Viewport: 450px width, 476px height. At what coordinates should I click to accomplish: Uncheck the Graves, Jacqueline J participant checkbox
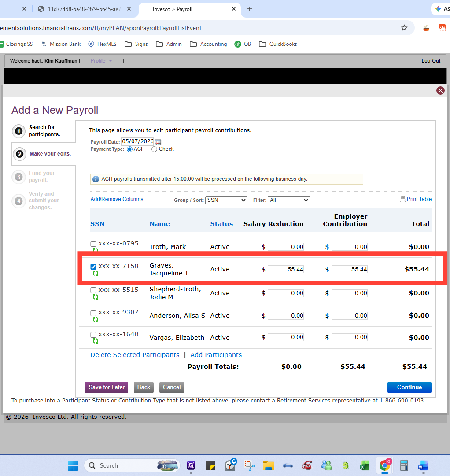click(93, 267)
